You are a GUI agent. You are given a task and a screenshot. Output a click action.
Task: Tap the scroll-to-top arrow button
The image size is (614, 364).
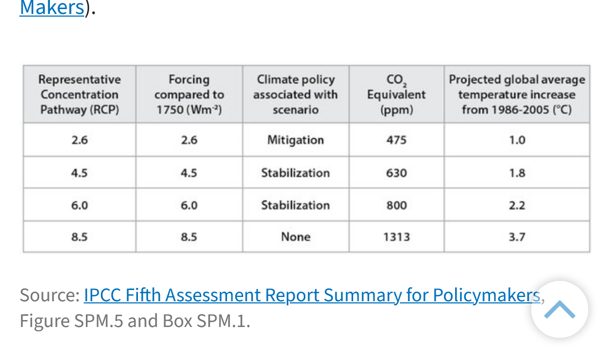click(x=559, y=309)
